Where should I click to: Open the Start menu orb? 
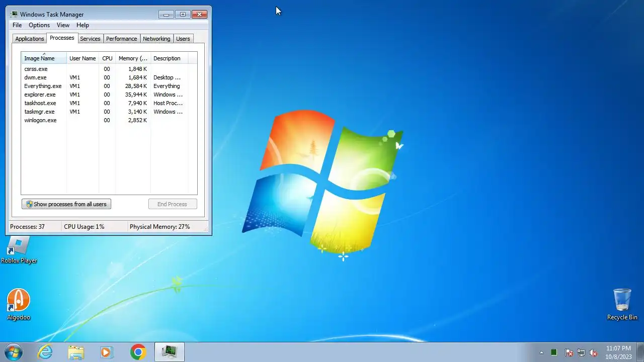pos(13,352)
